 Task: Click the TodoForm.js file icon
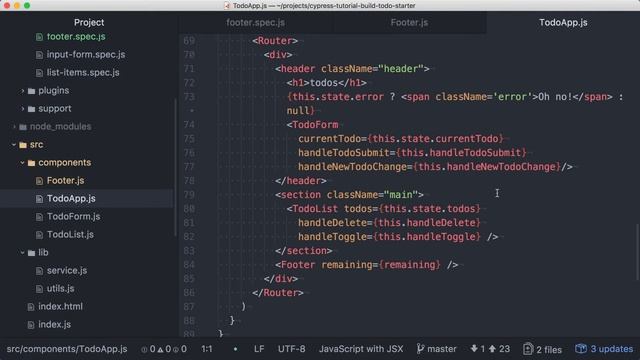(39, 217)
